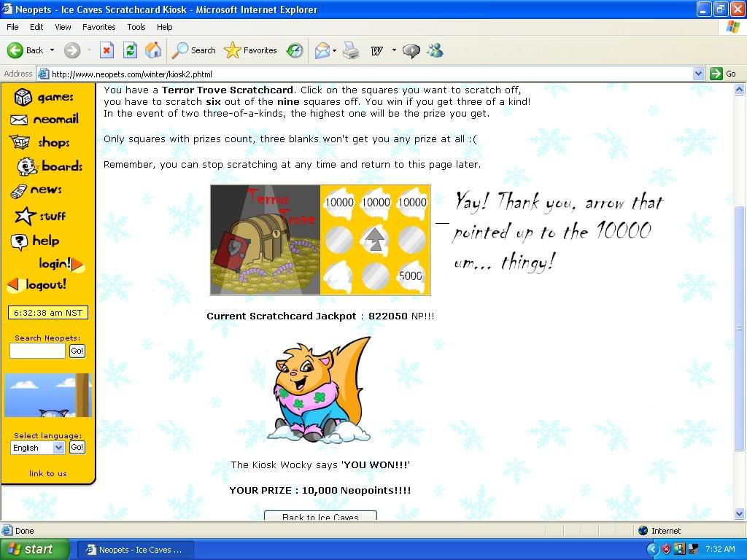Click Go! next to language selector
This screenshot has width=747, height=560.
tap(77, 447)
